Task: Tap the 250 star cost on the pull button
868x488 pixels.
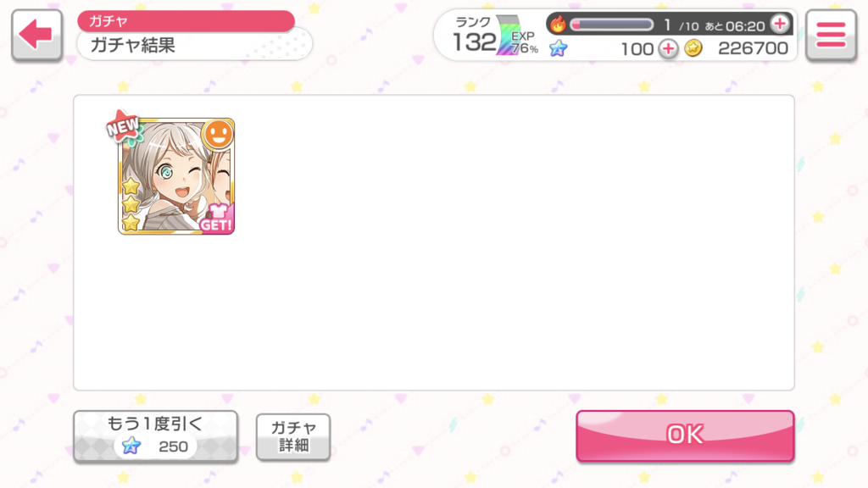Action: point(173,446)
